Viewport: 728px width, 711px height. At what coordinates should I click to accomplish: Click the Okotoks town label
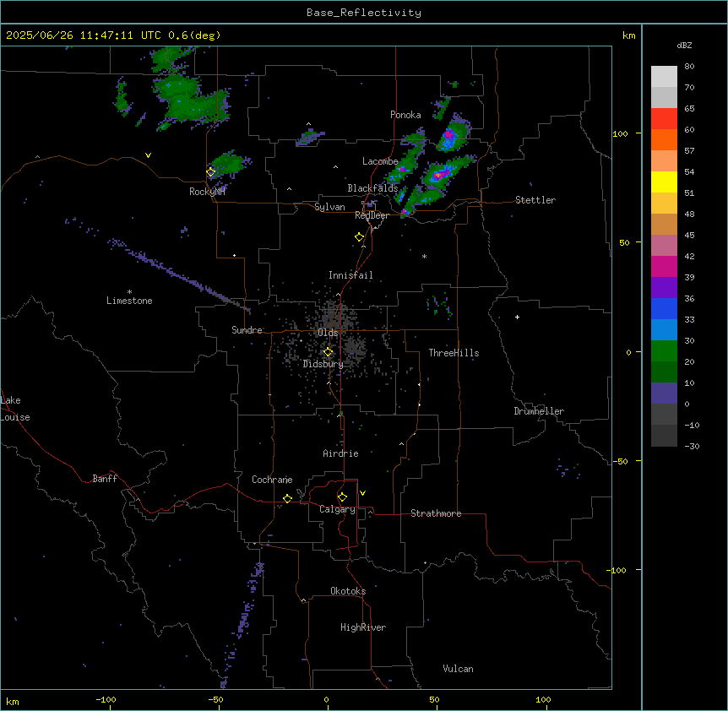[x=348, y=591]
